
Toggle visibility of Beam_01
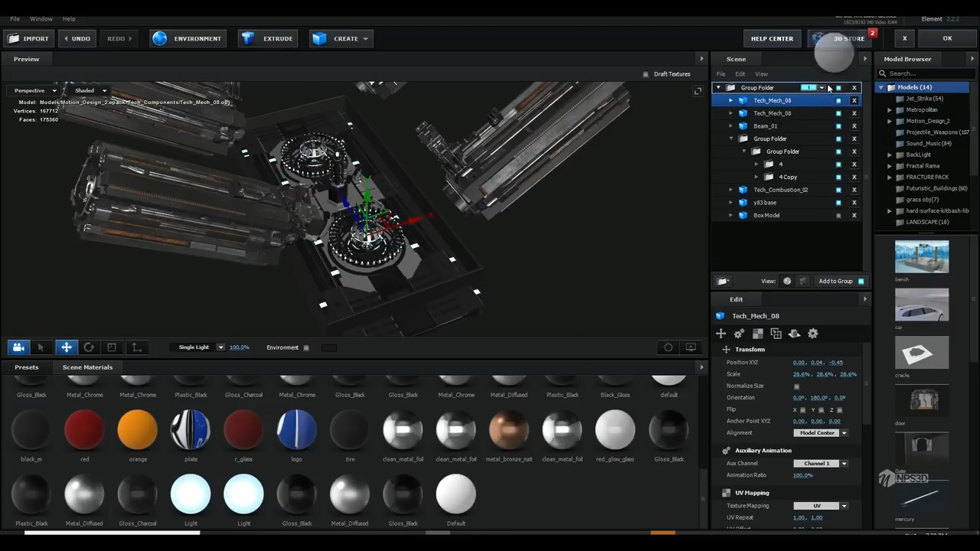(838, 126)
